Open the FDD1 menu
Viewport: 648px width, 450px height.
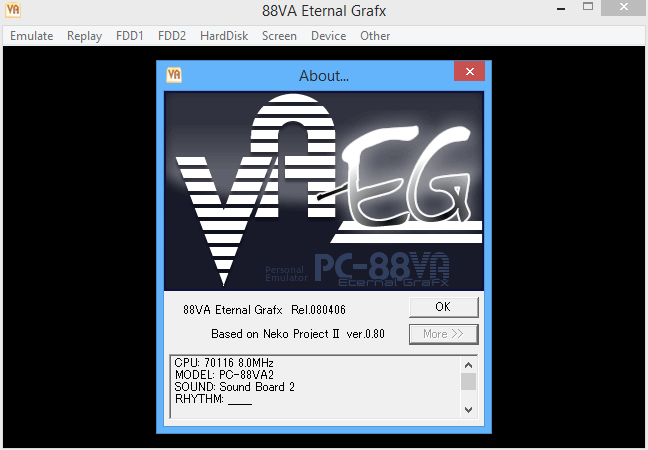tap(130, 36)
